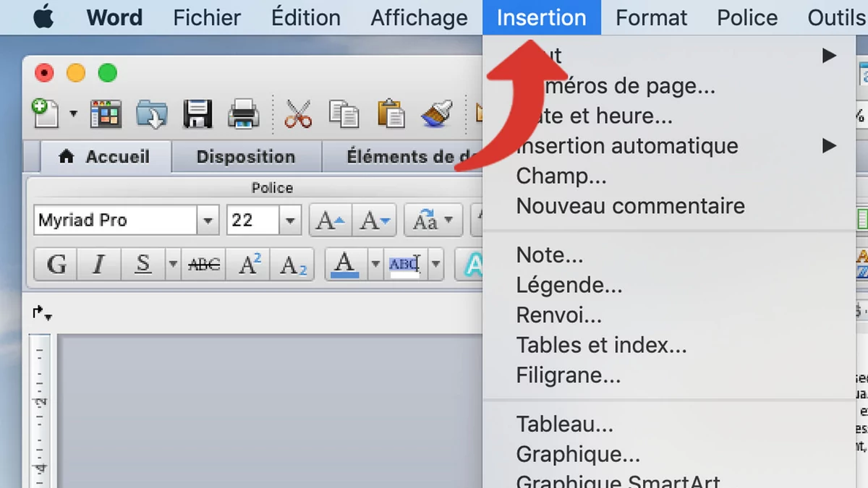Viewport: 868px width, 488px height.
Task: Print the document with printer icon
Action: tap(244, 114)
